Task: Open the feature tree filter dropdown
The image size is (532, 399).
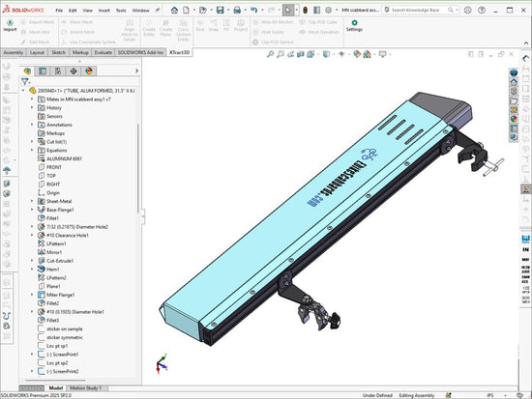Action: tap(25, 81)
